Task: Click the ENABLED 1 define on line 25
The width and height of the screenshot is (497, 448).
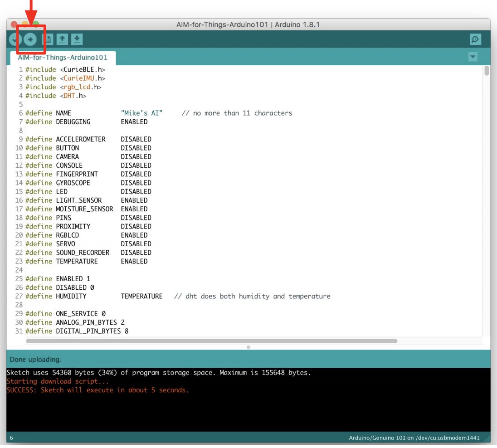Action: [x=58, y=279]
